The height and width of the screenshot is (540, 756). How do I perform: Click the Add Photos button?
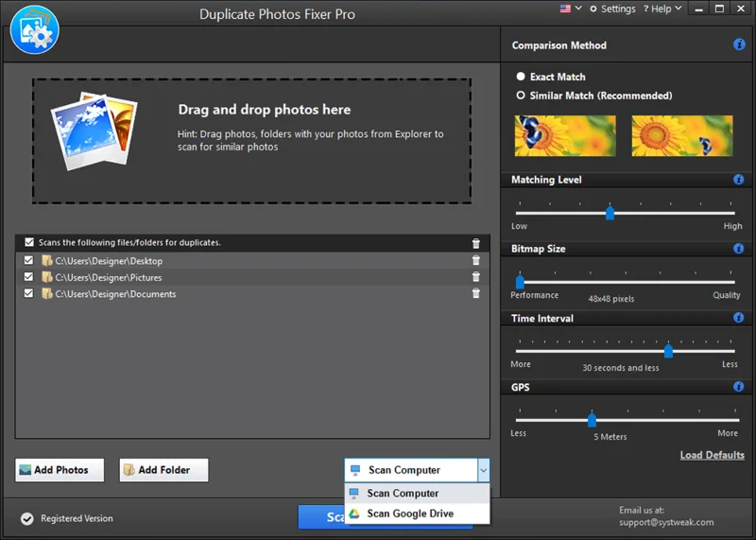(x=60, y=470)
